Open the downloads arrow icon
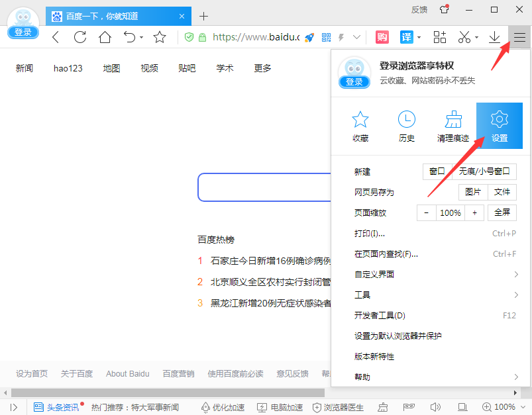 [x=494, y=37]
